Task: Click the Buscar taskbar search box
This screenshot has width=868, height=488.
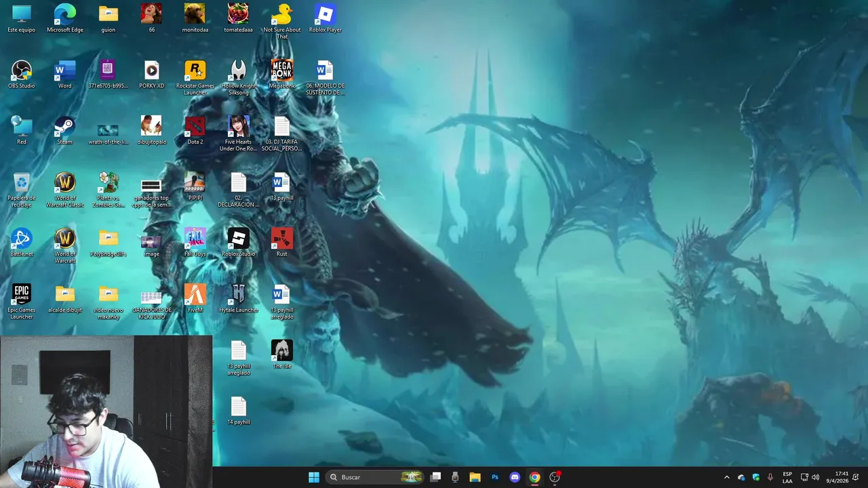Action: [x=375, y=477]
